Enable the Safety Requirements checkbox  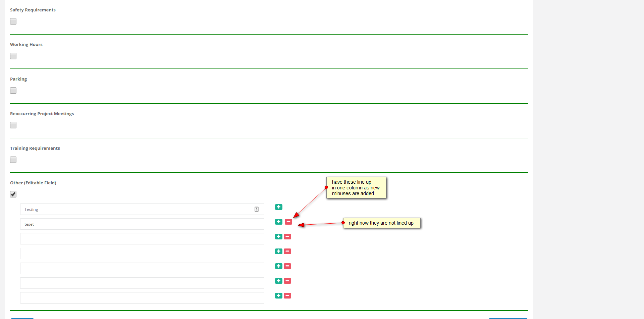pyautogui.click(x=13, y=21)
